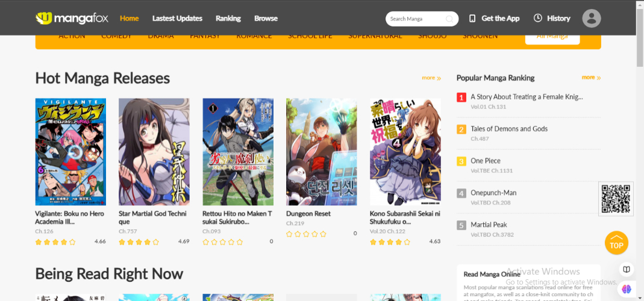Click the search magnifier icon
This screenshot has height=301, width=644.
449,19
